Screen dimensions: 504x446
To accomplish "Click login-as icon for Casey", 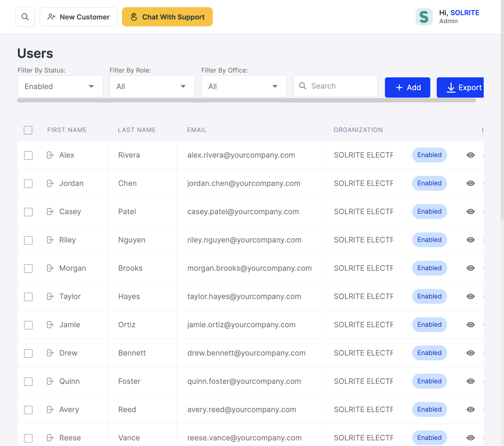I will pyautogui.click(x=50, y=212).
